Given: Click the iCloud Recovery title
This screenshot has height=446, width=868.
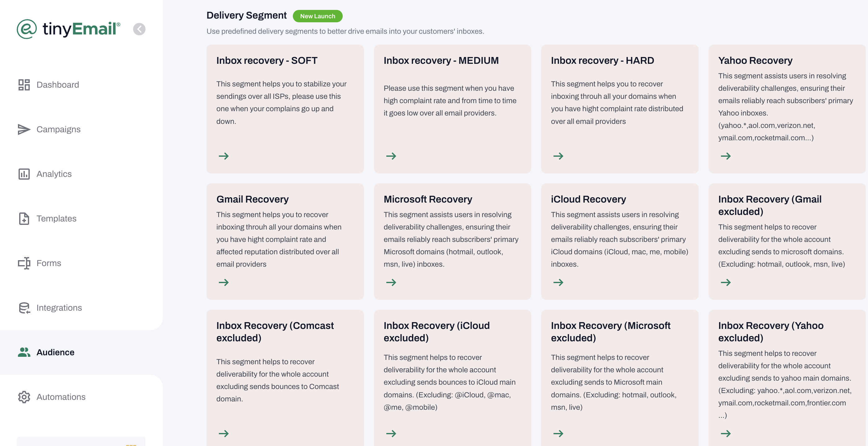Looking at the screenshot, I should pyautogui.click(x=588, y=199).
